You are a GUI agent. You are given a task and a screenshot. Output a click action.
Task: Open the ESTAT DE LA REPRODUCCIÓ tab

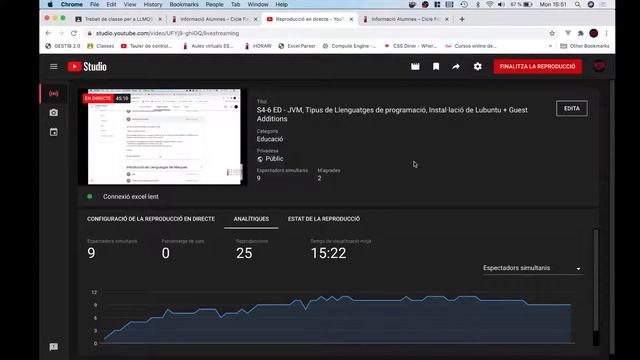[x=324, y=219]
